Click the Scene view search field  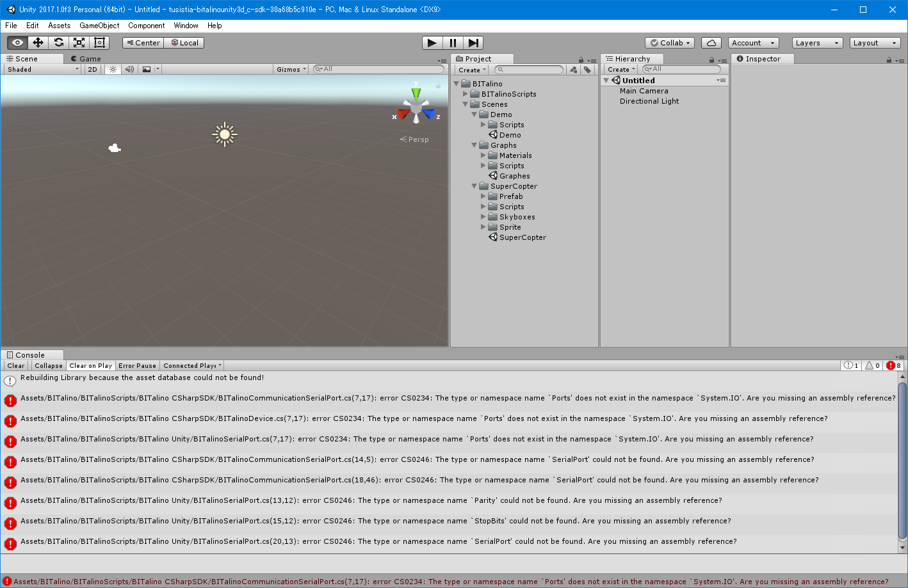pos(378,69)
